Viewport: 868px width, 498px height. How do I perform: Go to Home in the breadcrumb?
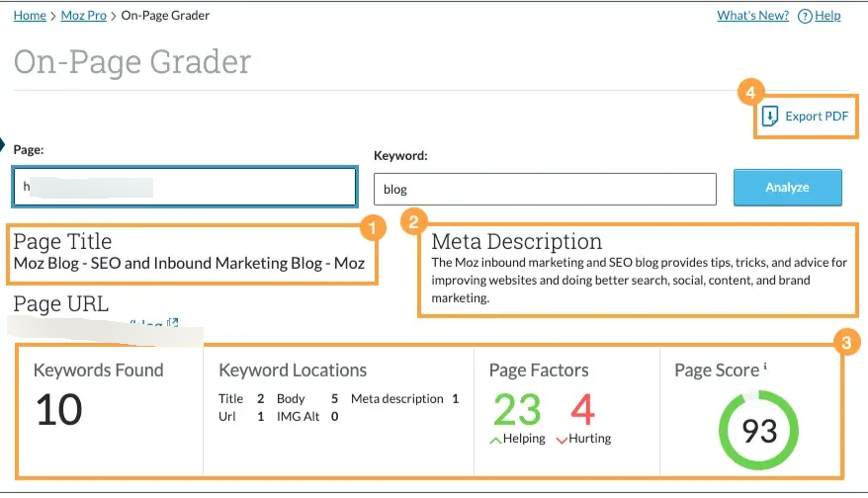[30, 16]
